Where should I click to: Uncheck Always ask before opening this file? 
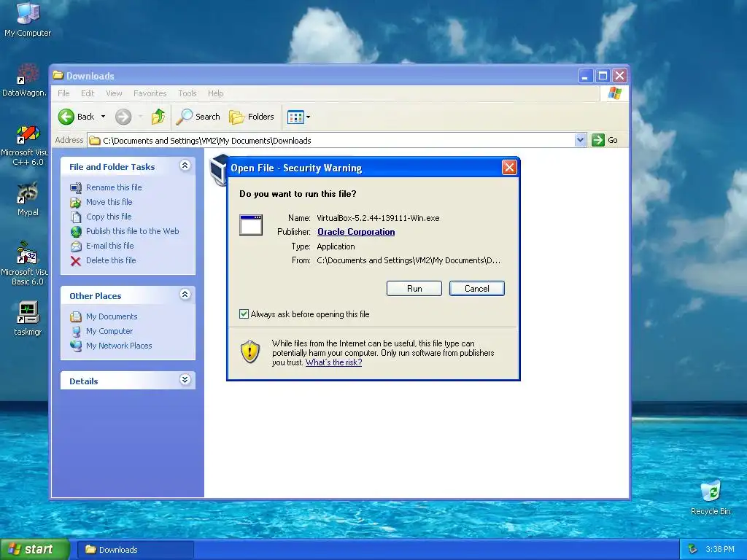244,314
